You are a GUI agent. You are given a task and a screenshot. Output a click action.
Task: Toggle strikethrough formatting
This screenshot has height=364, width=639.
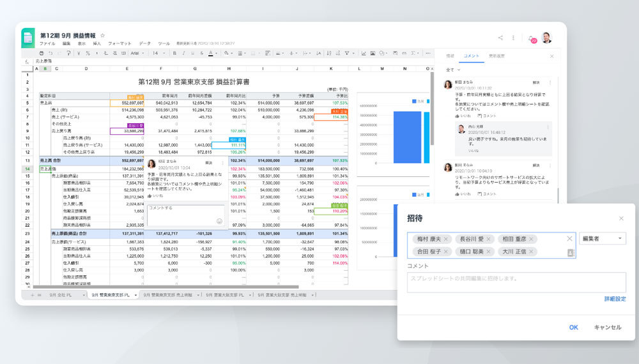pyautogui.click(x=201, y=54)
